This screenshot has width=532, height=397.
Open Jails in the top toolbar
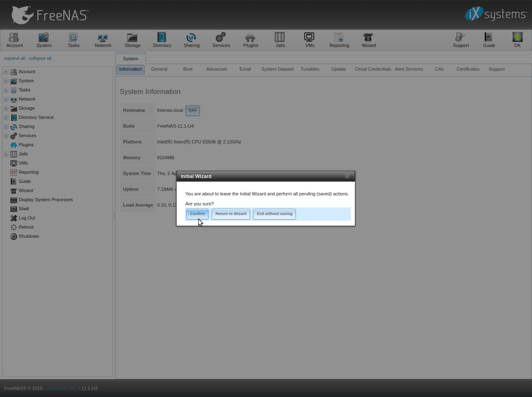[280, 40]
